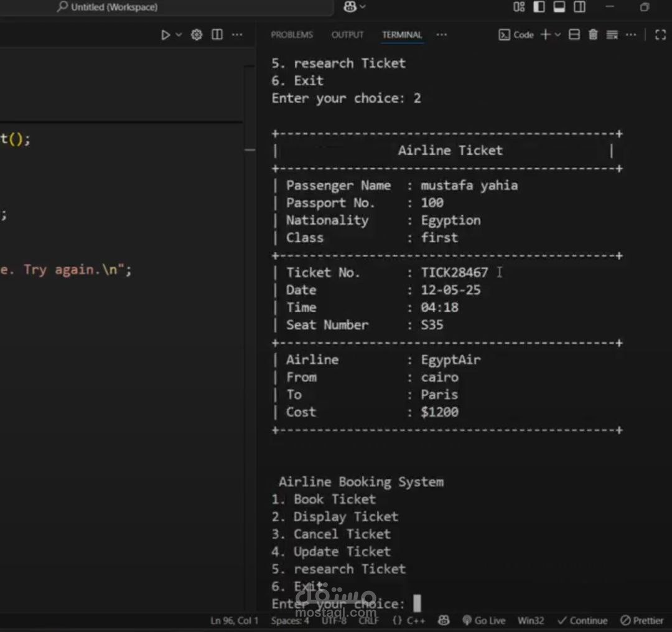Change the UTF-8 encoding setting
Screen dimensions: 672x632
[334, 620]
